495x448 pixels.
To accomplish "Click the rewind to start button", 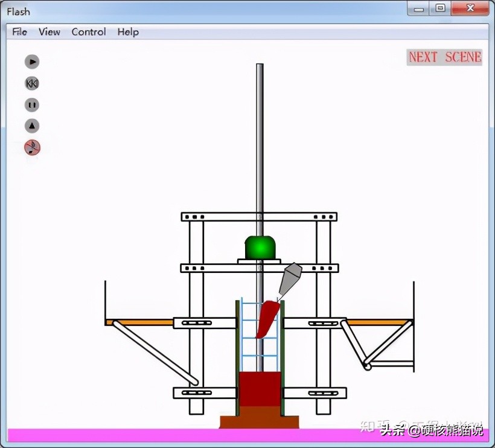I will tap(32, 84).
